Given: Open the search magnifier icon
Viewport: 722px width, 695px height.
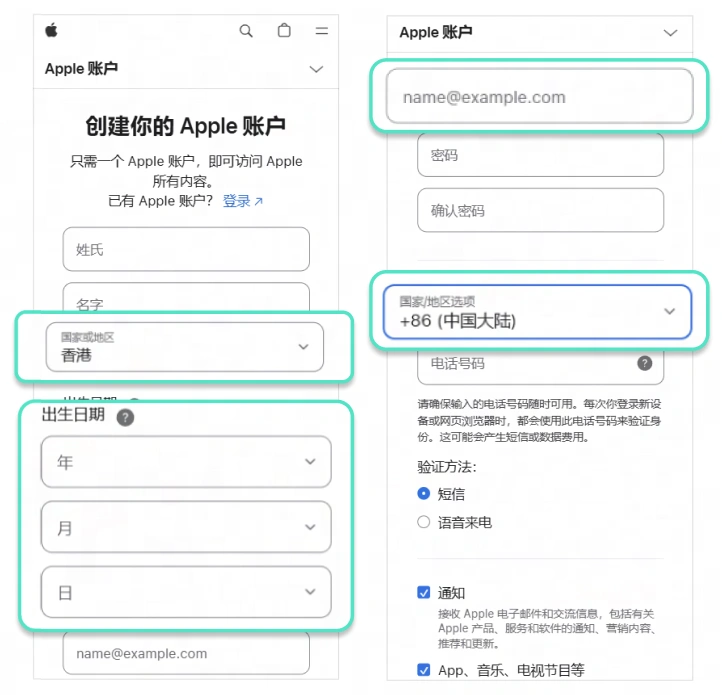Looking at the screenshot, I should 246,31.
